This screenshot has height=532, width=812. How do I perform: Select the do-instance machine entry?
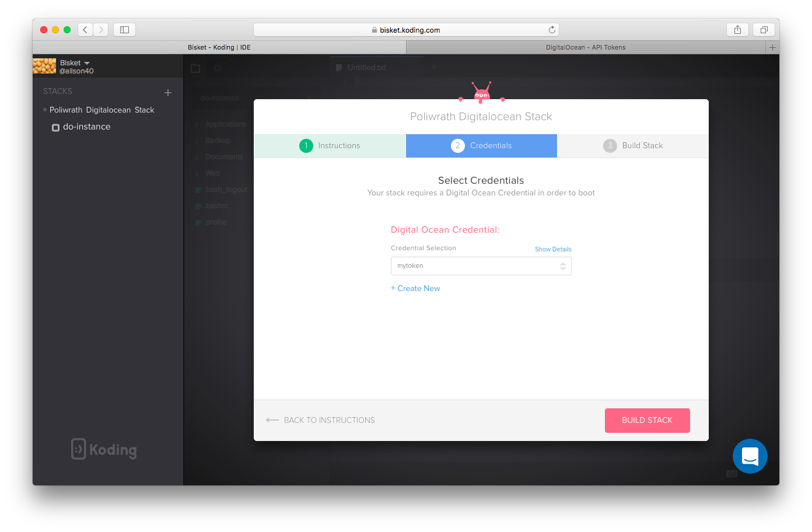pos(86,127)
